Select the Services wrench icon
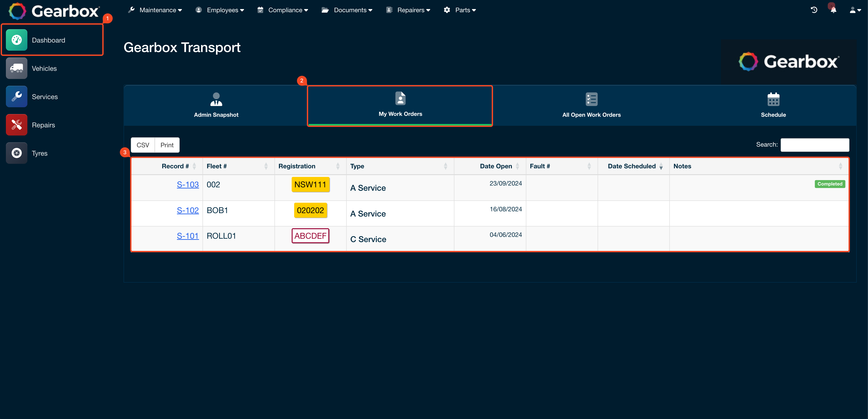This screenshot has width=868, height=419. pyautogui.click(x=17, y=97)
